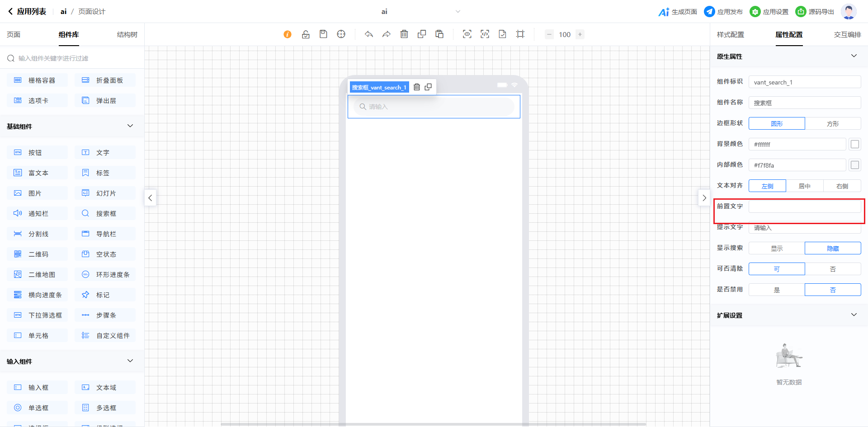The width and height of the screenshot is (868, 427).
Task: Switch to the 结构树 tab
Action: coord(127,35)
